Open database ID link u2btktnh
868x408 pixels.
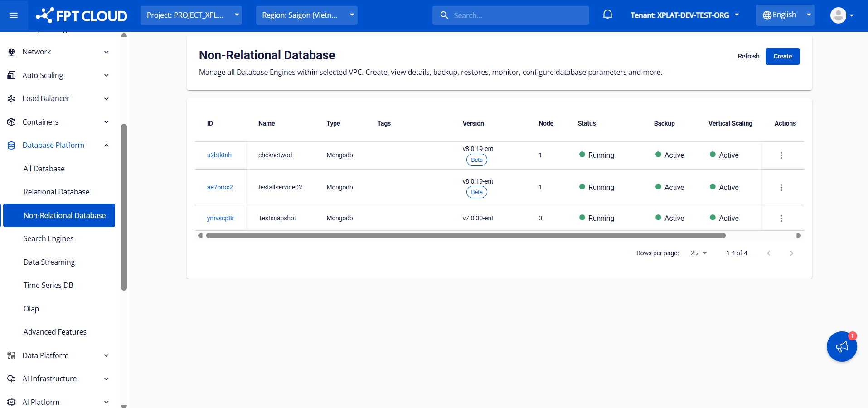(219, 155)
